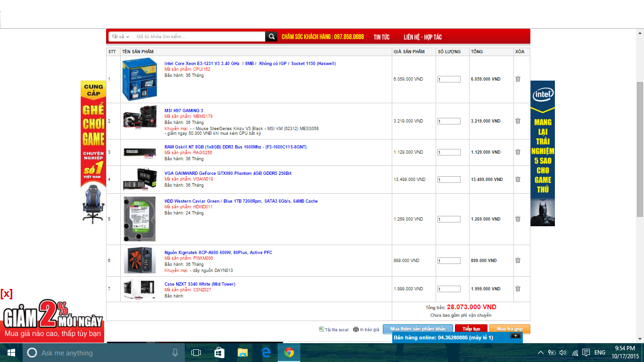Open the MSI H97 GAMING 3 product link
The image size is (644, 362).
coord(184,111)
